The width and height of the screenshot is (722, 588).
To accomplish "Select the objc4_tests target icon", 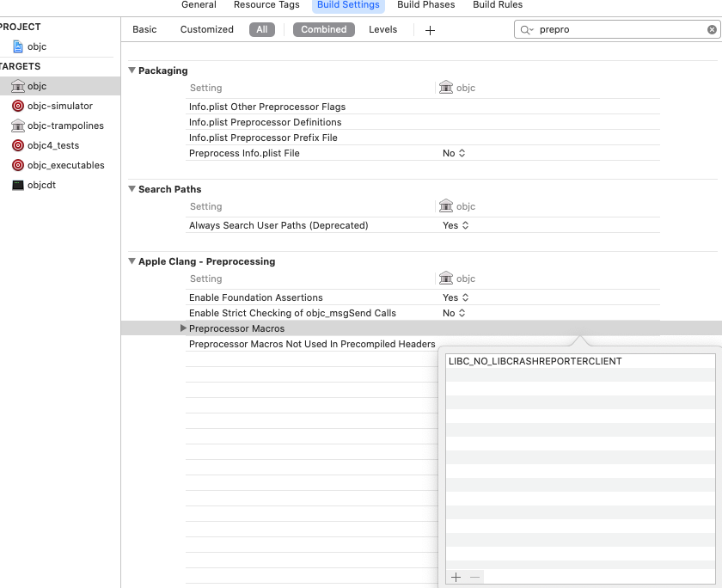I will (18, 145).
